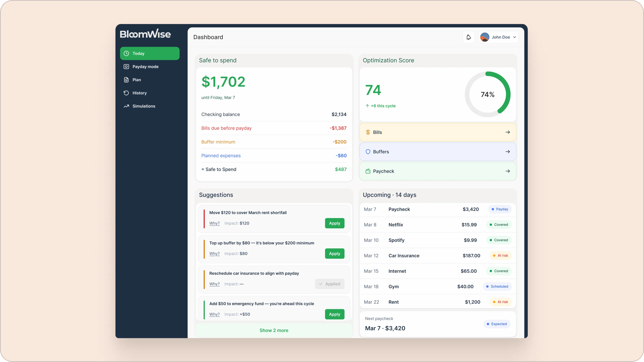Click the History rewind icon
This screenshot has width=644, height=362.
coord(126,93)
